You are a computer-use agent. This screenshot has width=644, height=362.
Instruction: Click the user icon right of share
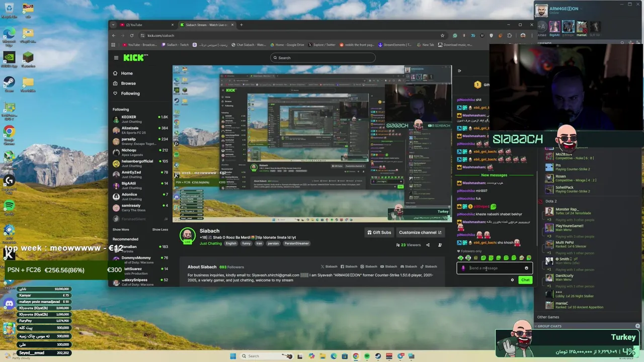click(440, 245)
